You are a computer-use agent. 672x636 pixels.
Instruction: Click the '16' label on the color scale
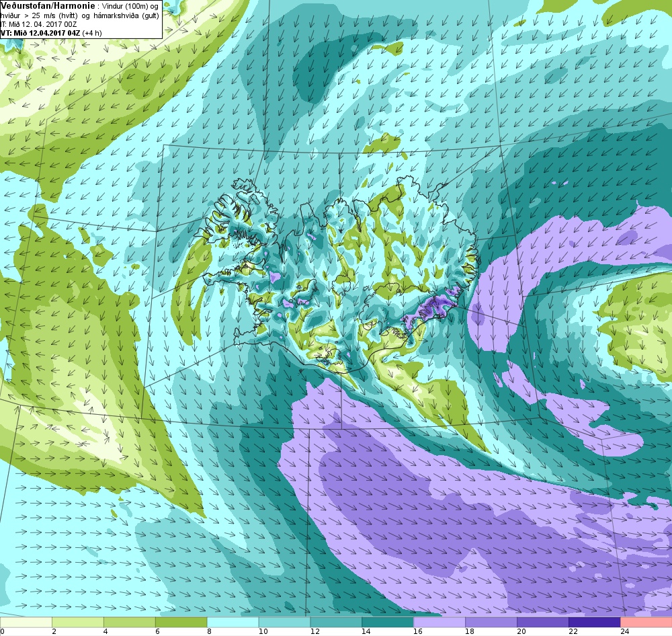click(x=418, y=632)
